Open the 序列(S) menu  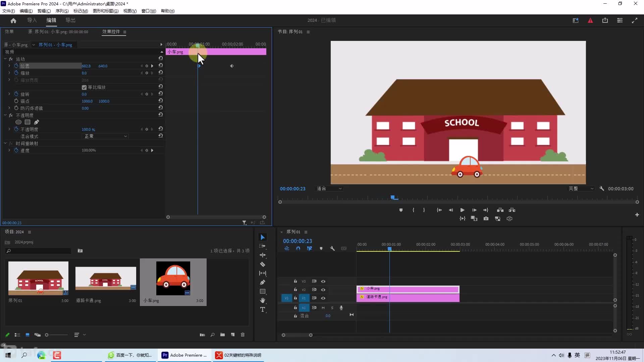[x=62, y=11]
